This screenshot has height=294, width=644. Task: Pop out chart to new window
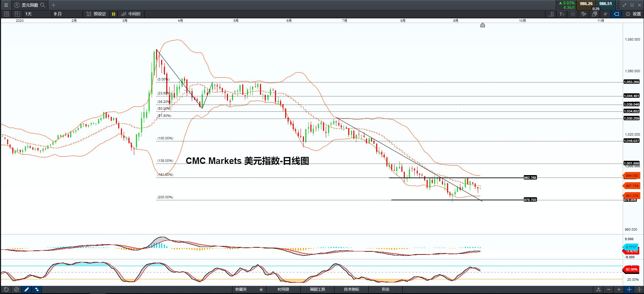coord(632,5)
